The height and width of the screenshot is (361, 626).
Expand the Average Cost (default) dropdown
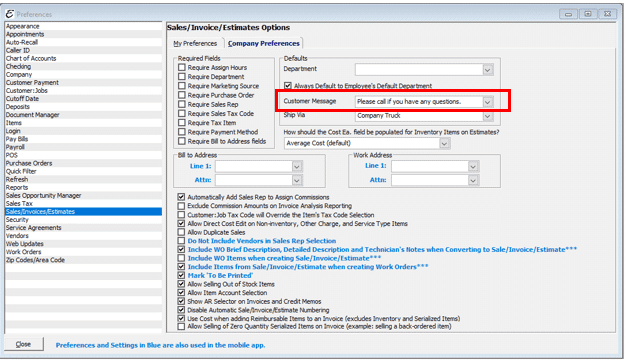pos(444,143)
